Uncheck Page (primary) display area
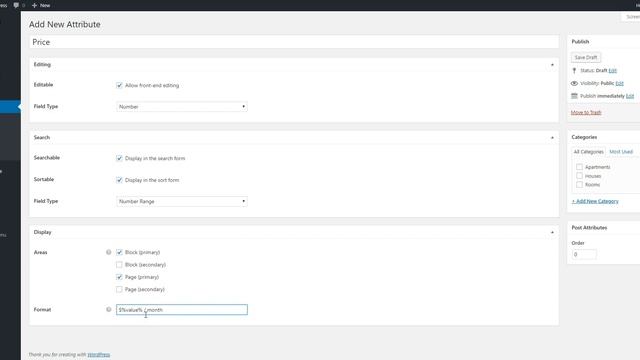Image resolution: width=640 pixels, height=360 pixels. point(119,277)
